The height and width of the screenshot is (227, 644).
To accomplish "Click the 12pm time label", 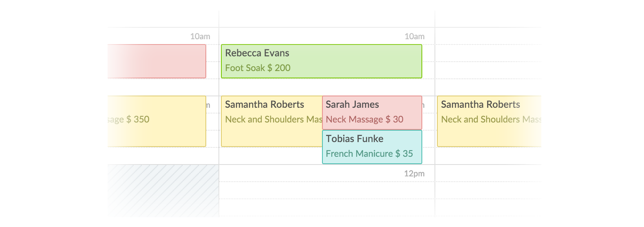I will (x=414, y=174).
